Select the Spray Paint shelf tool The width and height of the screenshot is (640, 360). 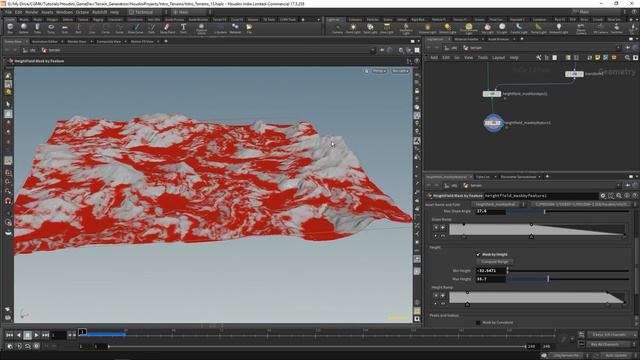tap(167, 28)
